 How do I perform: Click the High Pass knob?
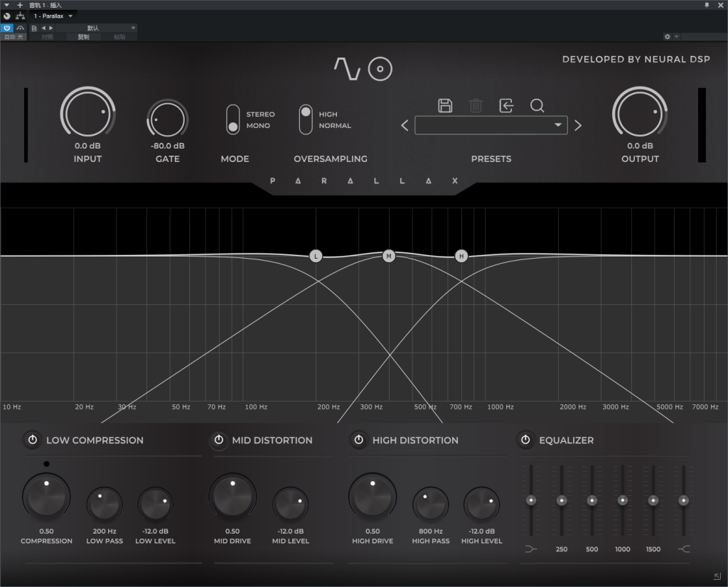(x=430, y=505)
